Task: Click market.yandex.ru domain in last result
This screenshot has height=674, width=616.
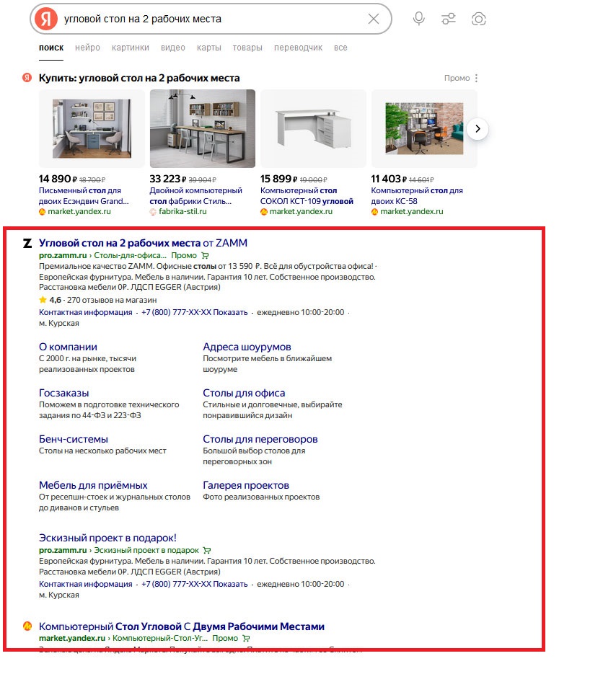Action: pos(72,639)
